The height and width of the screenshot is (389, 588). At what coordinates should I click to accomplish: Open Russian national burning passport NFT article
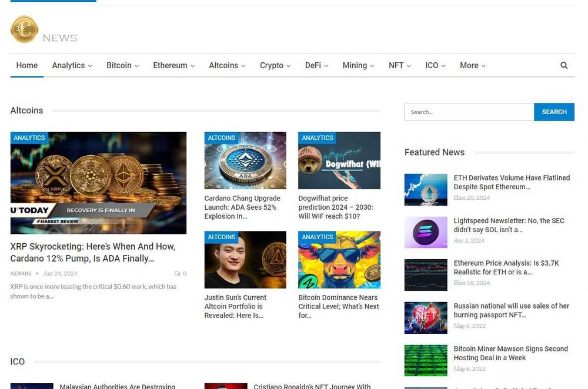pos(511,310)
